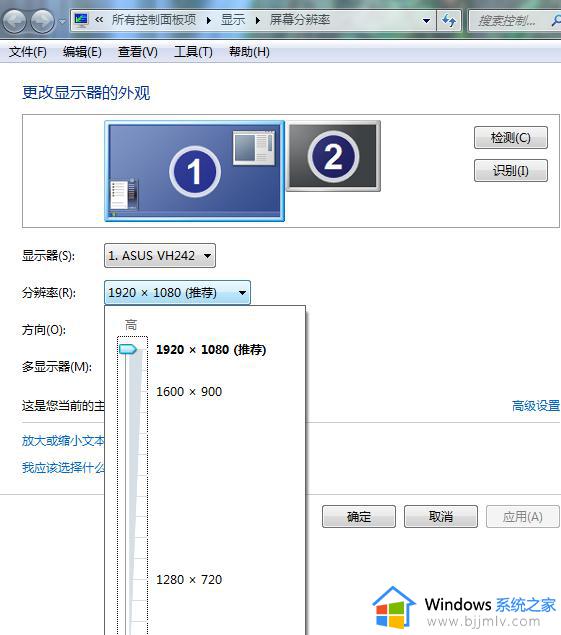Click 所有控制面板项 breadcrumb in address bar
The width and height of the screenshot is (561, 635).
154,20
